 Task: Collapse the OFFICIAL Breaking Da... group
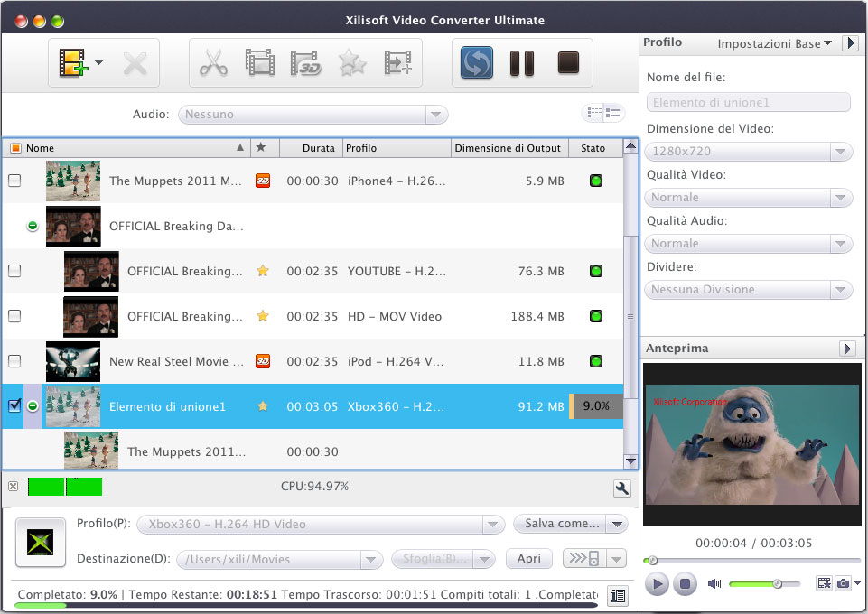33,226
